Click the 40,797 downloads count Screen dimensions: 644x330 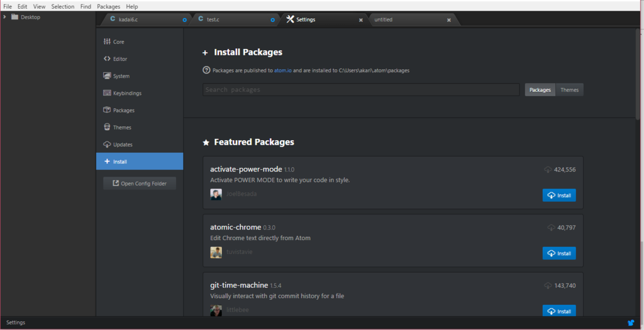[567, 228]
